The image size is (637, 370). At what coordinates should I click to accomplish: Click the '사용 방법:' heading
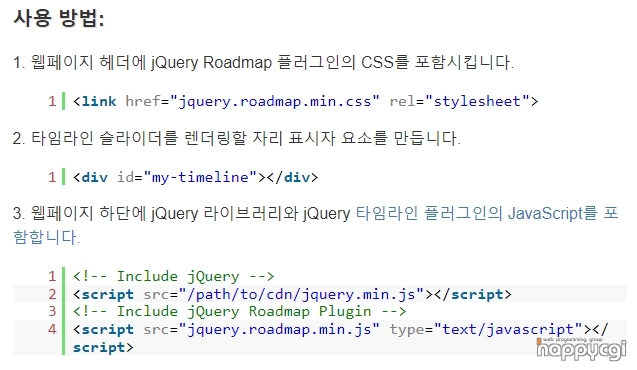(59, 18)
